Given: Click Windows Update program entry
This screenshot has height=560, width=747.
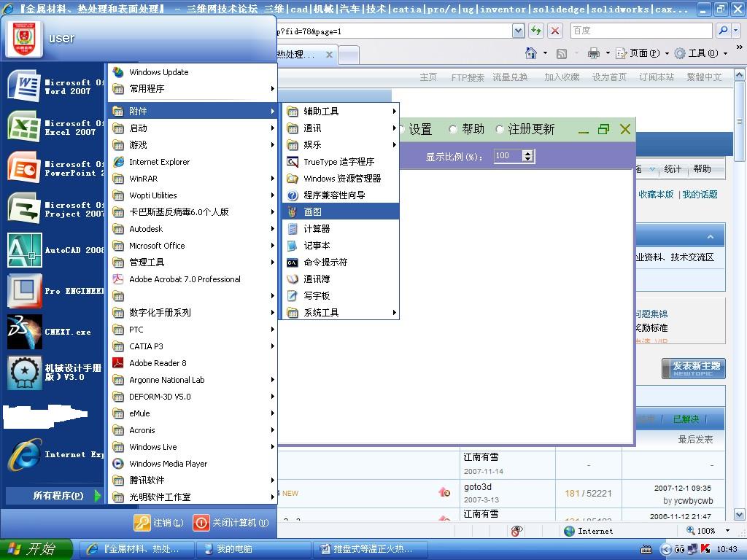Looking at the screenshot, I should (x=193, y=72).
